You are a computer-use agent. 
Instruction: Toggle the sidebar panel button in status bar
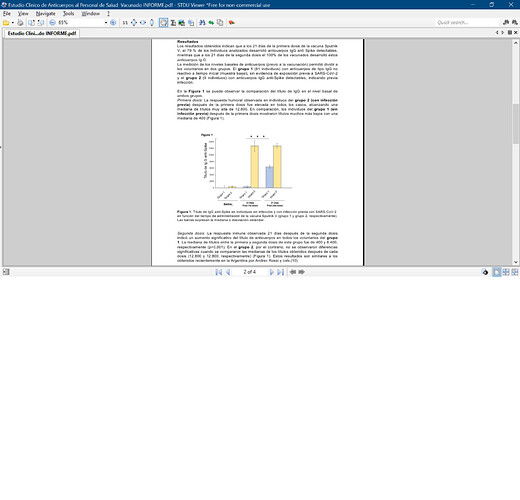6,272
